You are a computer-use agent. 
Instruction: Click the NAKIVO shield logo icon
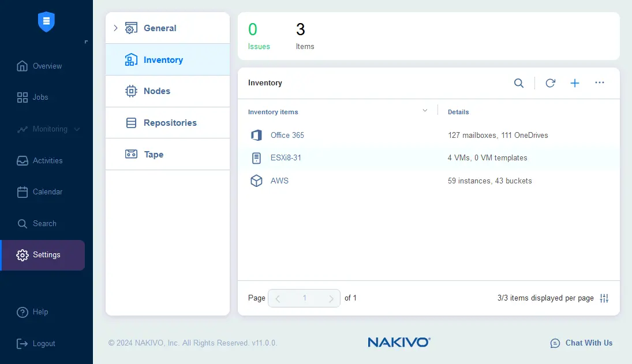tap(46, 22)
